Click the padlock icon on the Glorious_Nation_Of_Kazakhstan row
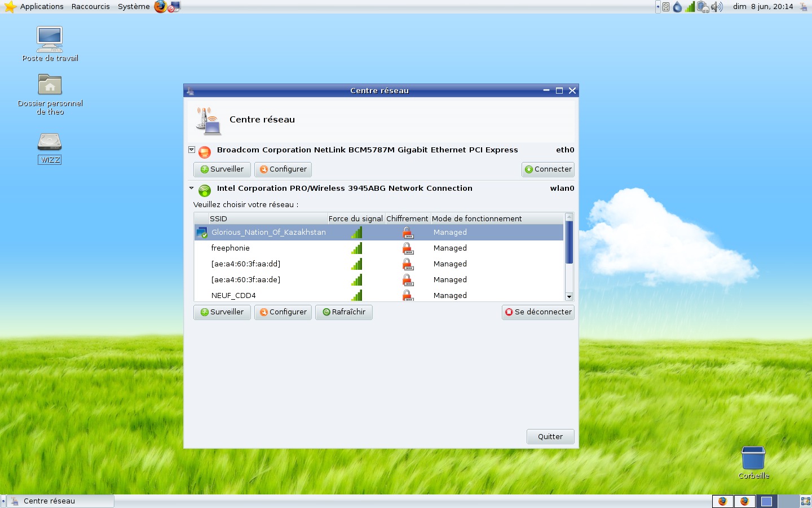The width and height of the screenshot is (812, 508). [408, 232]
